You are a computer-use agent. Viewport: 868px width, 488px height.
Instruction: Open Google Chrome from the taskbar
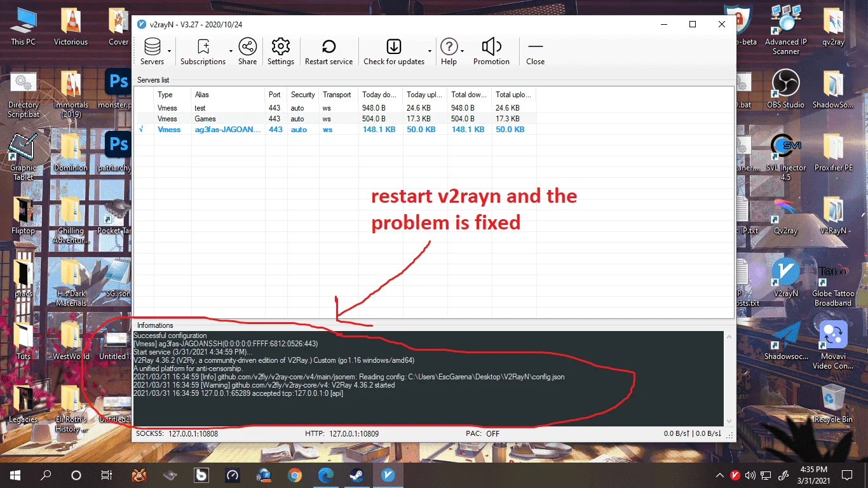point(294,475)
